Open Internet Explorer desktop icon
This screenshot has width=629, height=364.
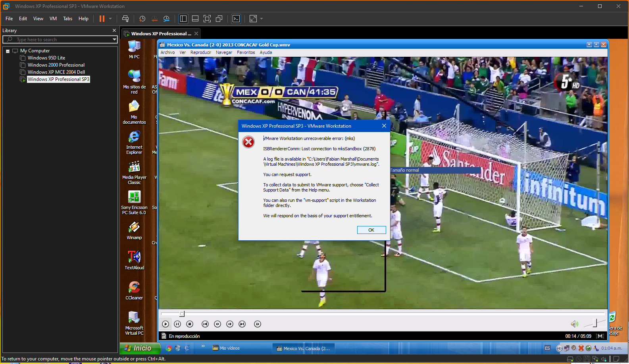[134, 142]
